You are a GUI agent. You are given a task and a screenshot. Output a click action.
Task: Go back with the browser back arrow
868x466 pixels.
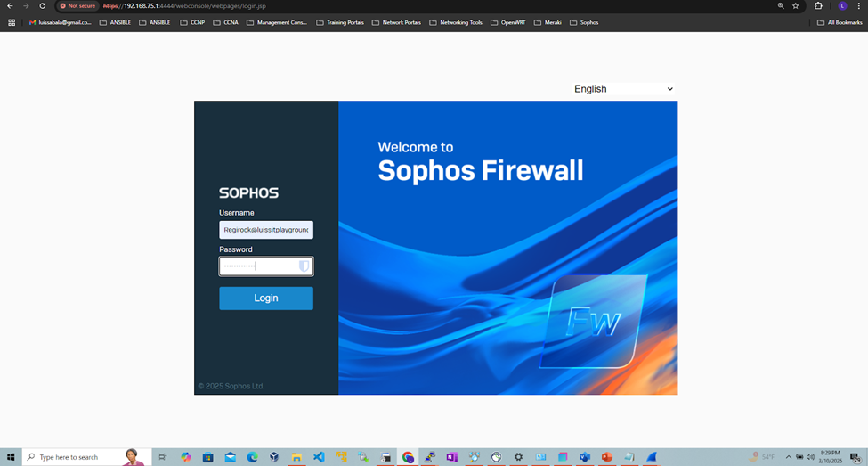click(x=10, y=6)
